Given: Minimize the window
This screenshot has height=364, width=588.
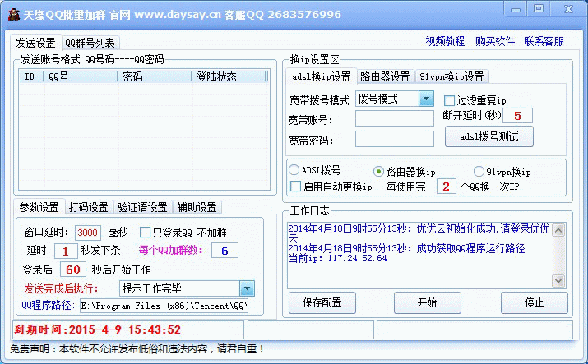Looking at the screenshot, I should point(516,9).
